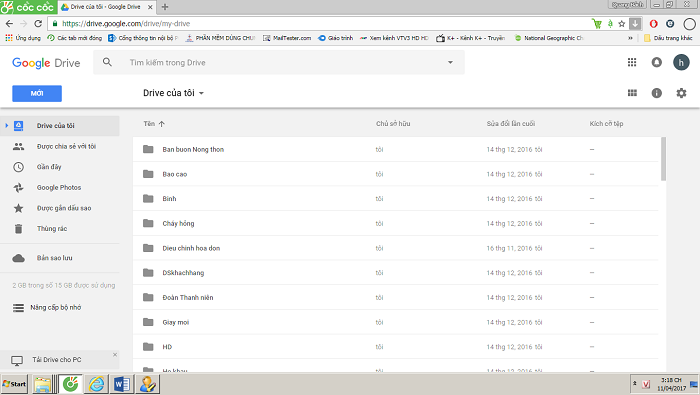The height and width of the screenshot is (395, 700).
Task: Open Google Photos in sidebar
Action: (60, 187)
